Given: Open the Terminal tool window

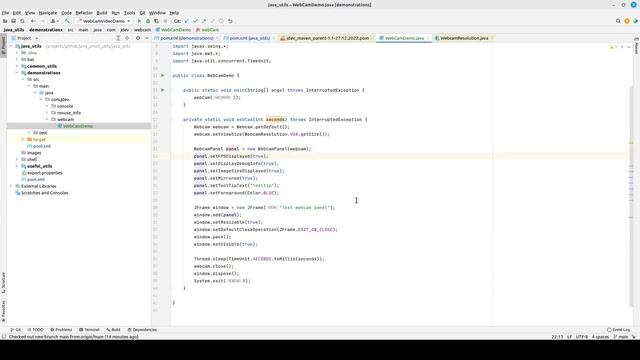Looking at the screenshot, I should point(89,329).
